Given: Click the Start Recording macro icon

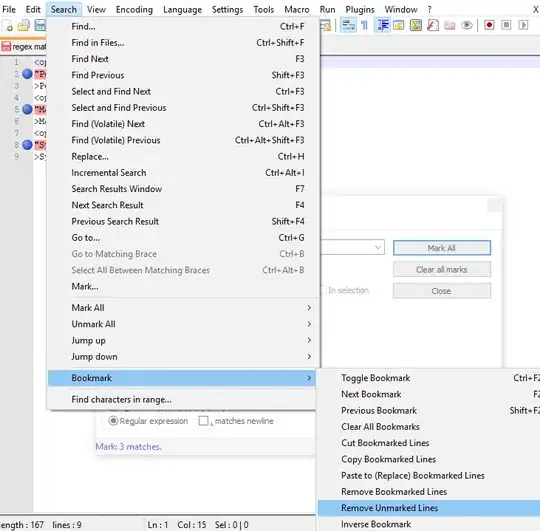Looking at the screenshot, I should (489, 25).
